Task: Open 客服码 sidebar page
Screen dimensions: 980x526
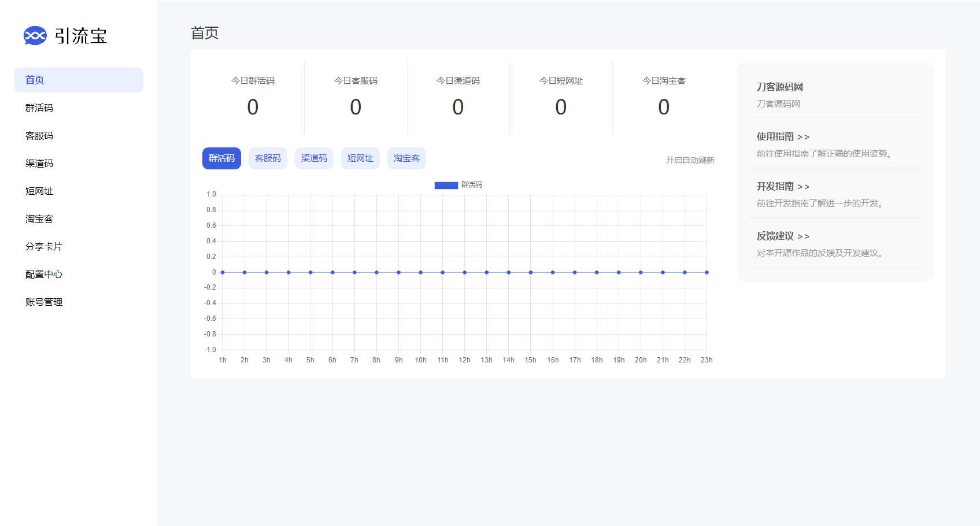Action: coord(39,136)
